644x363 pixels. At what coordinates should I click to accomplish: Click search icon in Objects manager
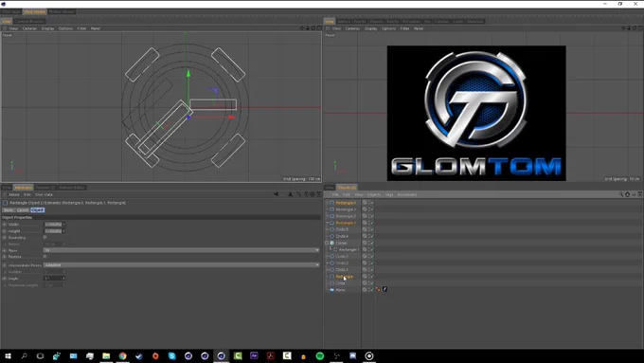tap(621, 194)
